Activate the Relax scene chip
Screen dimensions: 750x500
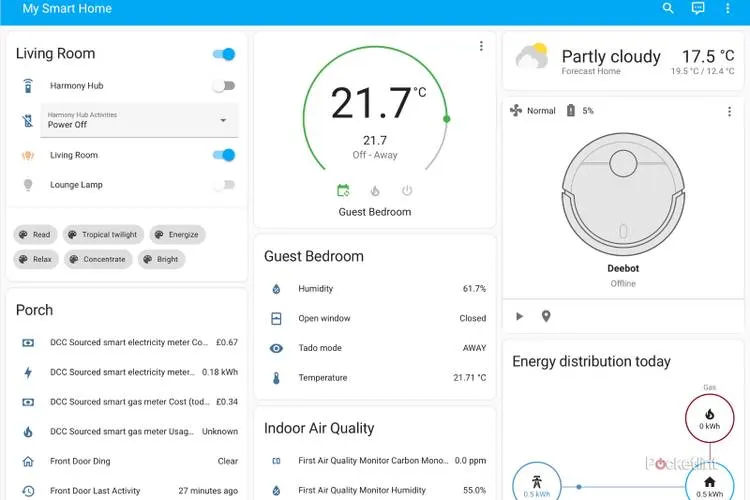coord(36,259)
